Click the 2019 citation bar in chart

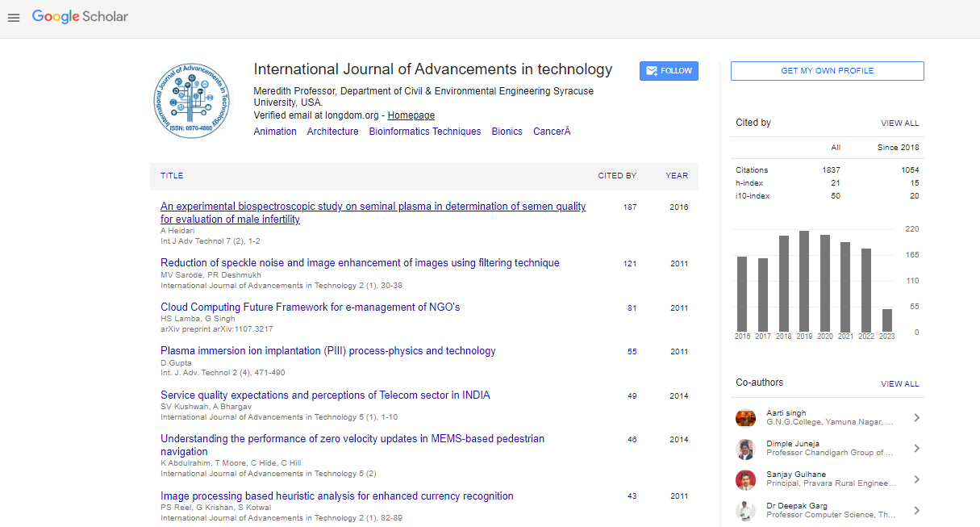coord(804,281)
